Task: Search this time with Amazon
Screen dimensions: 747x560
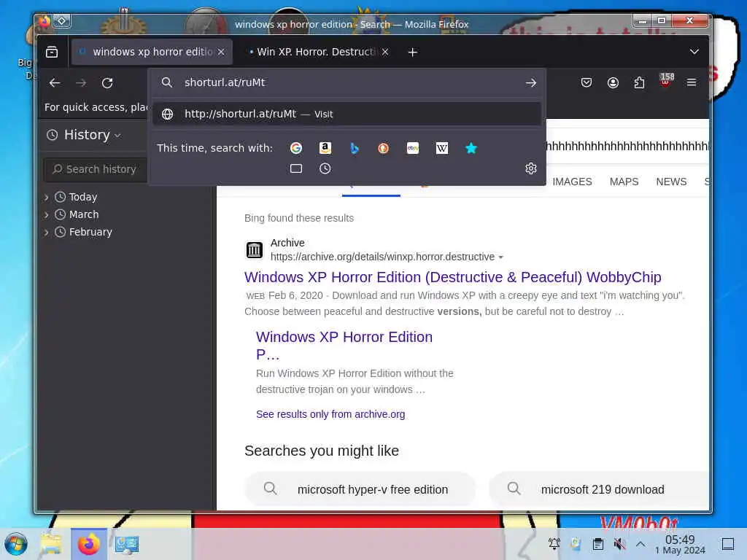Action: click(325, 148)
